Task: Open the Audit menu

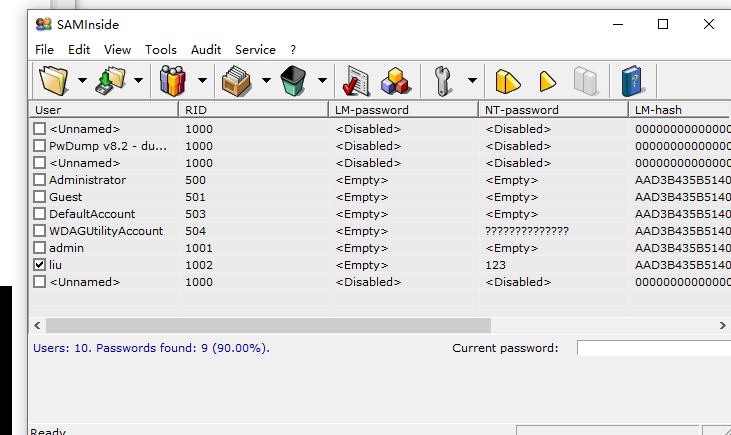Action: click(x=206, y=49)
